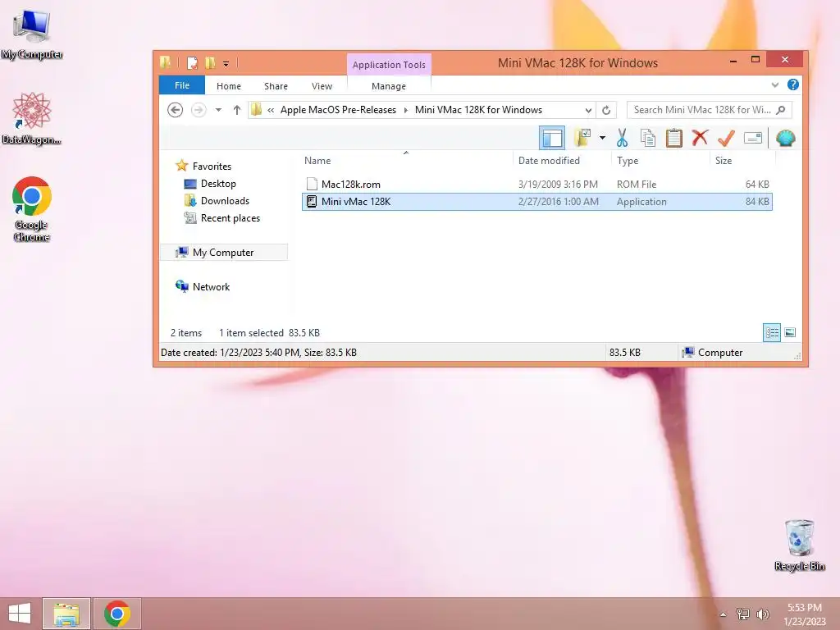This screenshot has width=840, height=630.
Task: Switch to the Details view button
Action: 772,333
